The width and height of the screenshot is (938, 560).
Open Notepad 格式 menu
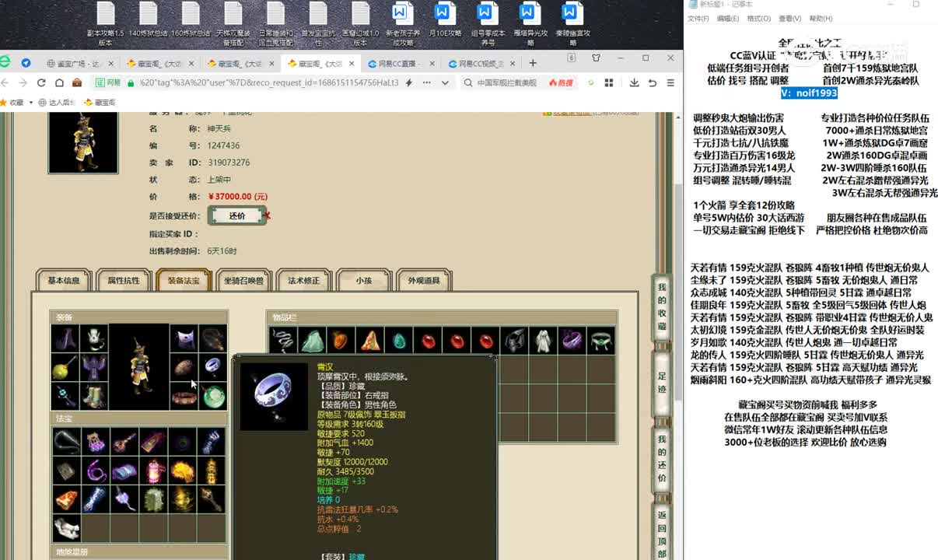[758, 19]
